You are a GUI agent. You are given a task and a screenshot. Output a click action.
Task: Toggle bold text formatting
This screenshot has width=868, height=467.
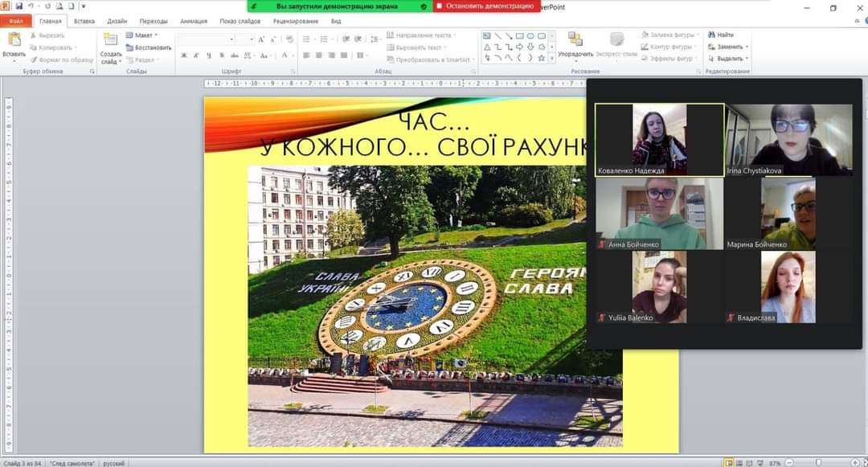pyautogui.click(x=184, y=55)
